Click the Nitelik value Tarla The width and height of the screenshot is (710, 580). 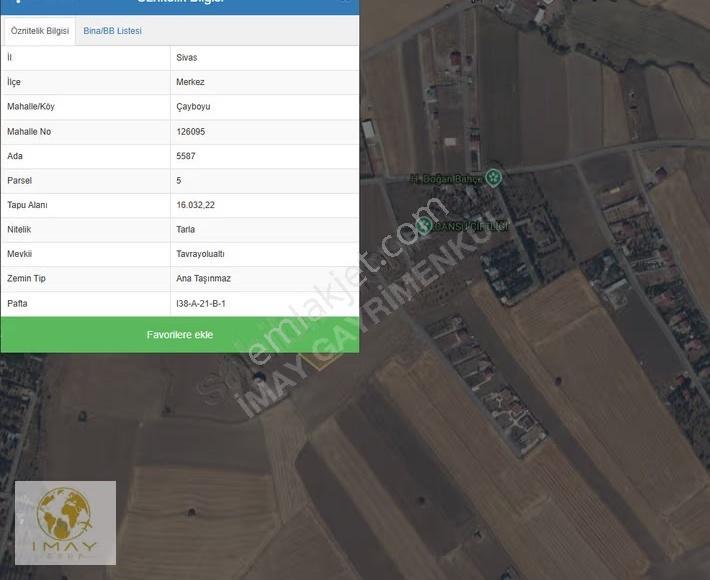(185, 230)
